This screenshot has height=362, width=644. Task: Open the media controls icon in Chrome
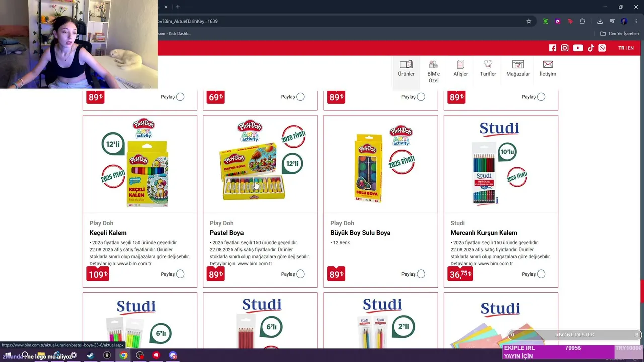point(612,21)
